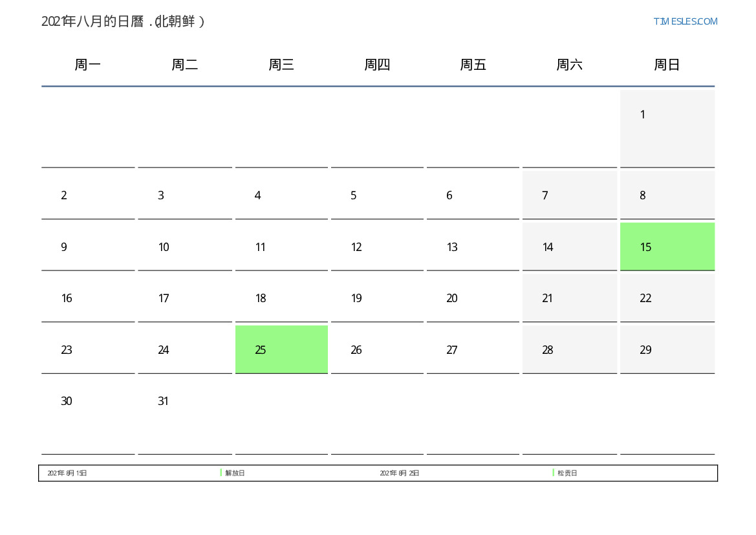Select day 2 in the calendar
Screen dimensions: 756x535
point(88,195)
